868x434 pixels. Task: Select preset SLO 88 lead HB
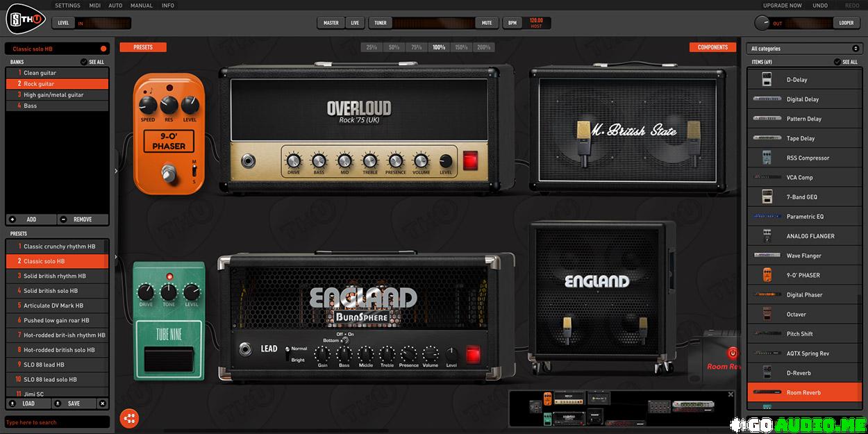(57, 365)
